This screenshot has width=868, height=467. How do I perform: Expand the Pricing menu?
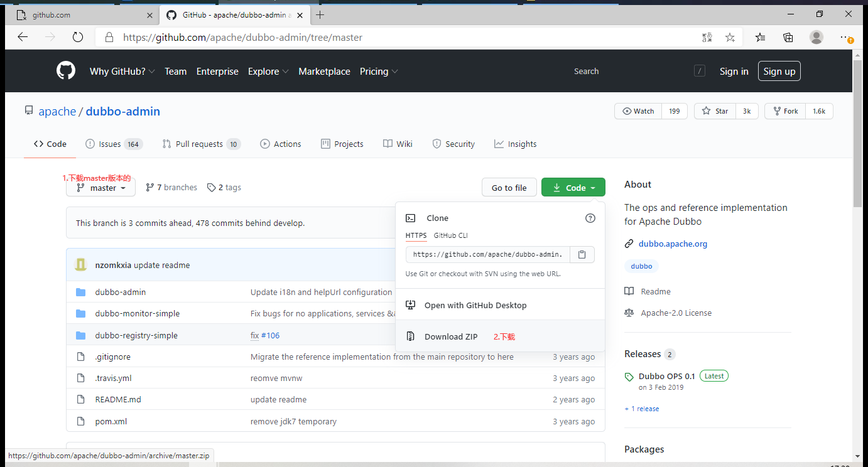pyautogui.click(x=379, y=72)
